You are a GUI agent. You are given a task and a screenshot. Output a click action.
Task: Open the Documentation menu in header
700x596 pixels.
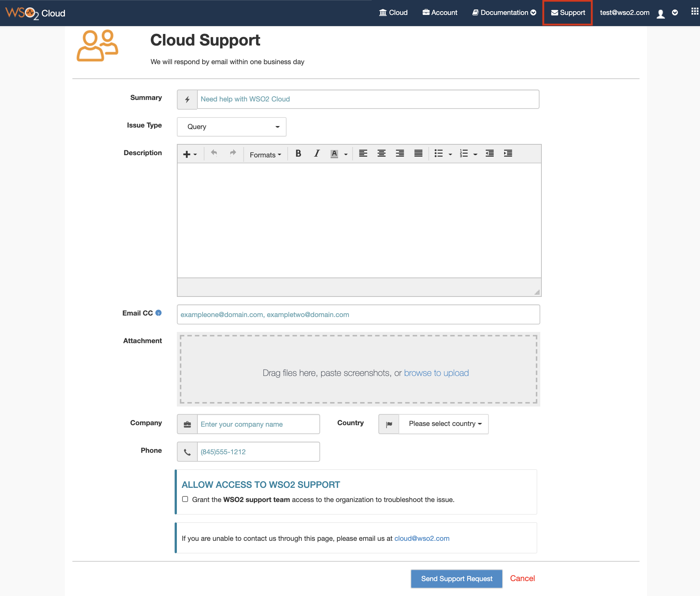coord(504,13)
